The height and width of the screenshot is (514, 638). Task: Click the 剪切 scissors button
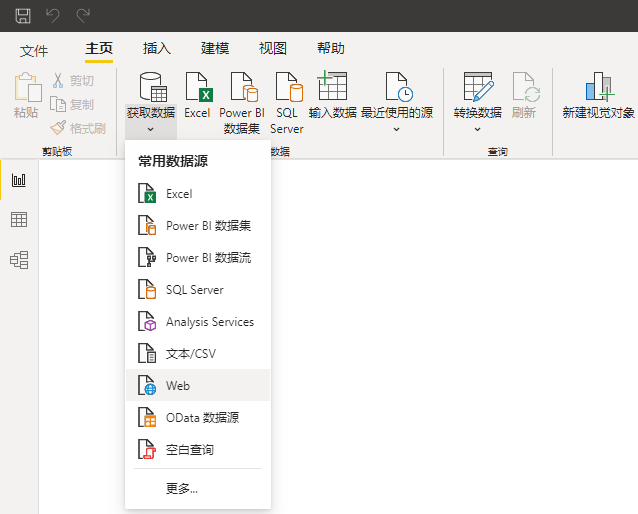pyautogui.click(x=73, y=81)
